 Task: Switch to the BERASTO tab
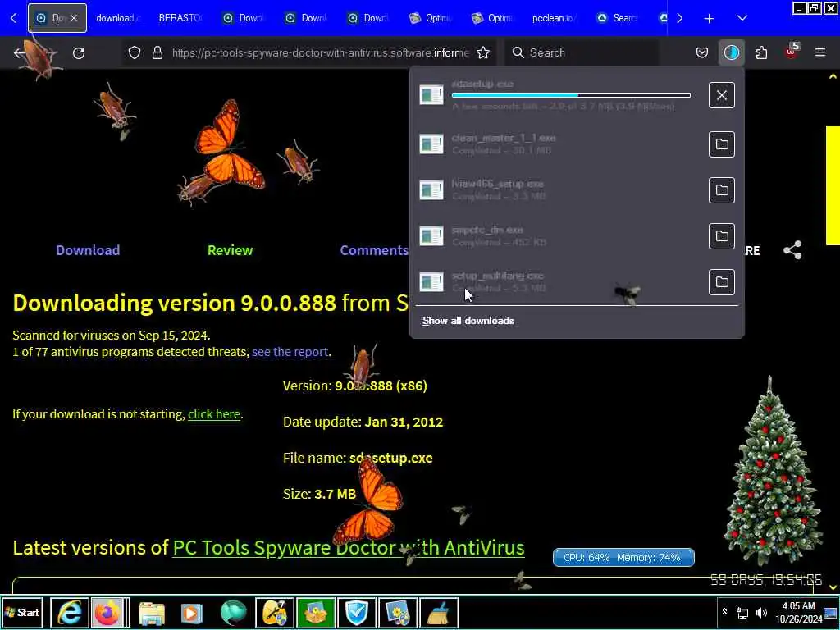pyautogui.click(x=180, y=18)
